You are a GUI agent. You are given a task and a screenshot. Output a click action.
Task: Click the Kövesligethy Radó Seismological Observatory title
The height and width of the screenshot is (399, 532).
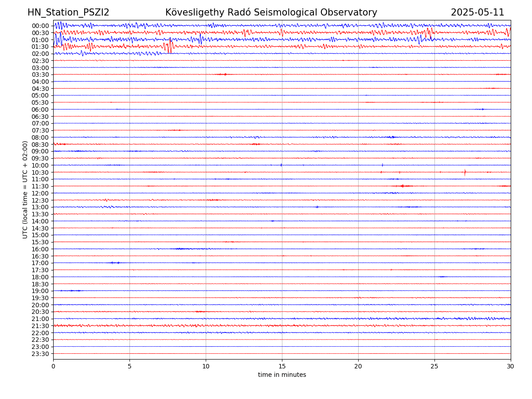point(271,12)
